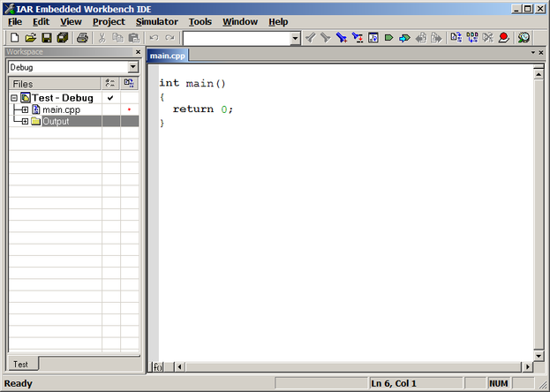550x392 pixels.
Task: Close the Workspace panel
Action: 139,52
